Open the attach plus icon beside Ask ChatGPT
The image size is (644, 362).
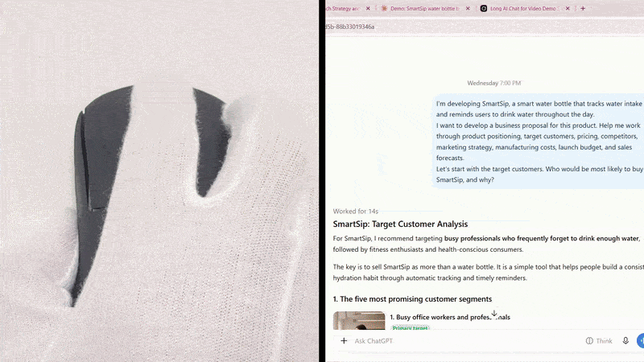(x=344, y=340)
